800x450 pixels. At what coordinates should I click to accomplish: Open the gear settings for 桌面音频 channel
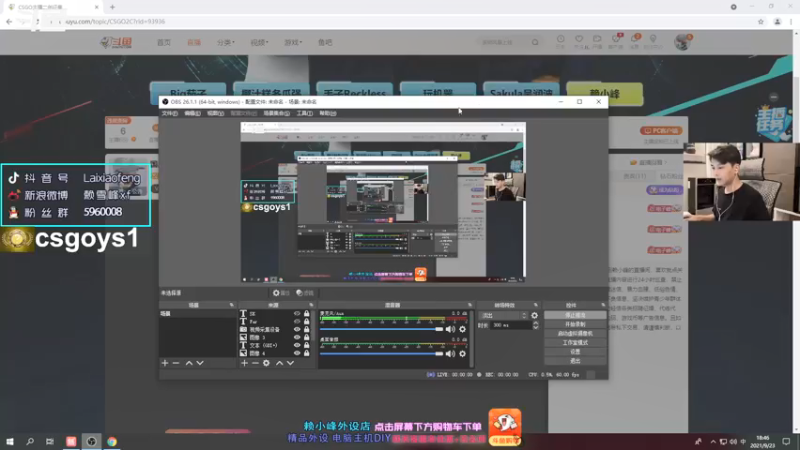click(463, 354)
